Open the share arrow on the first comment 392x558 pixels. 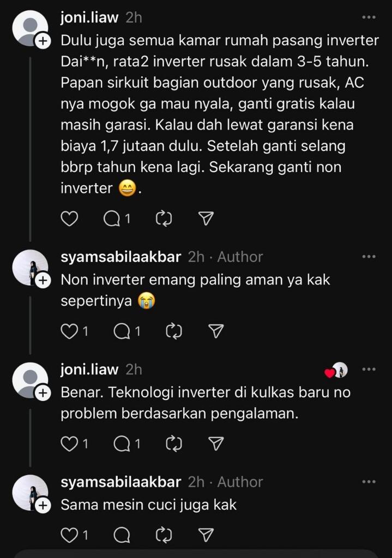(205, 218)
